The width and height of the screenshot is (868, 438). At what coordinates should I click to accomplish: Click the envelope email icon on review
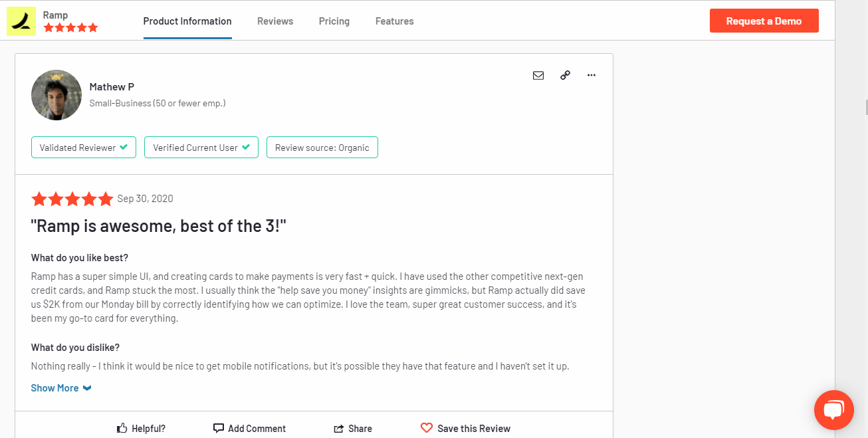click(538, 75)
